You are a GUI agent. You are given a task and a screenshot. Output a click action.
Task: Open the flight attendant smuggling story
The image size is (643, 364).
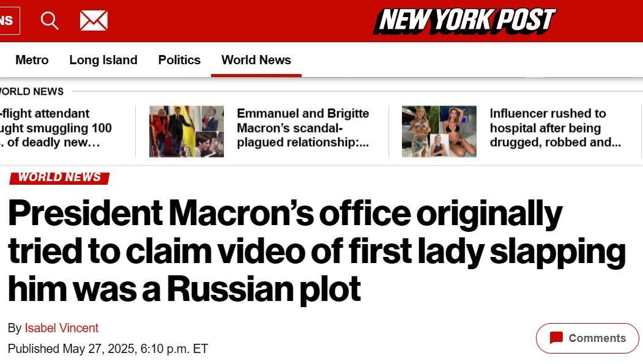coord(56,128)
